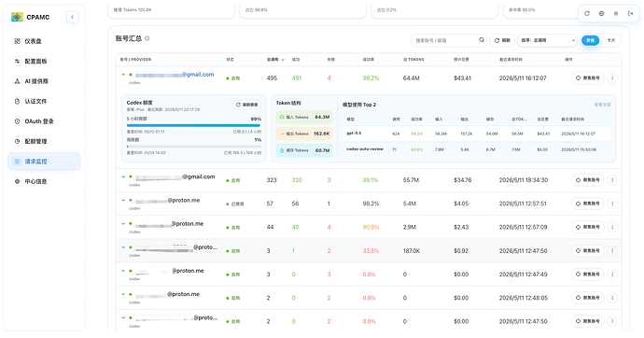Collapse the sidebar with the chevron button

(x=72, y=17)
